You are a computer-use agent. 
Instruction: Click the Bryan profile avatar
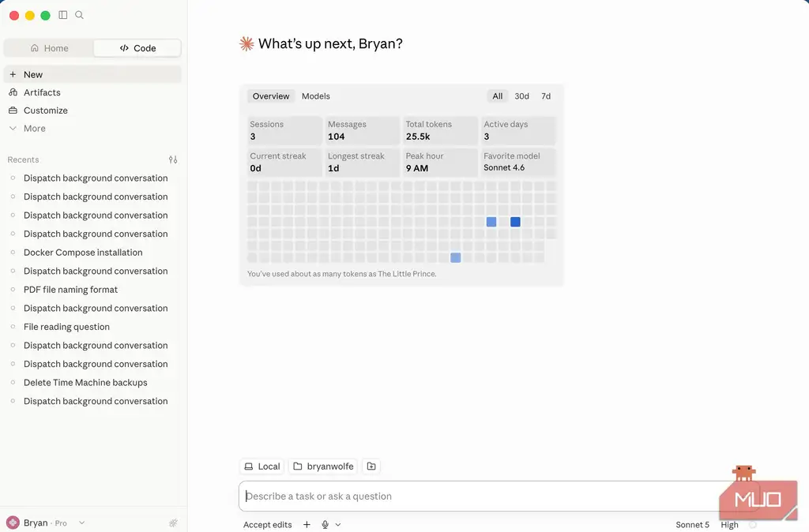point(13,523)
